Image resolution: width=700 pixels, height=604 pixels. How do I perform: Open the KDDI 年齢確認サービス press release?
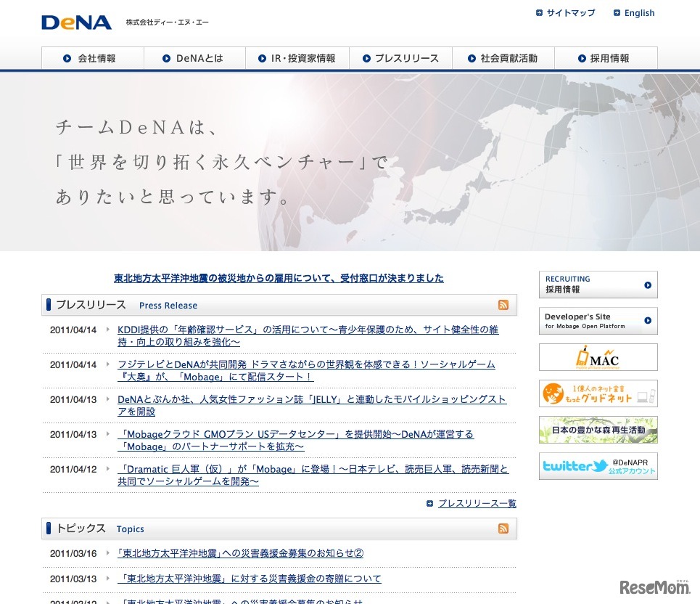(x=308, y=335)
